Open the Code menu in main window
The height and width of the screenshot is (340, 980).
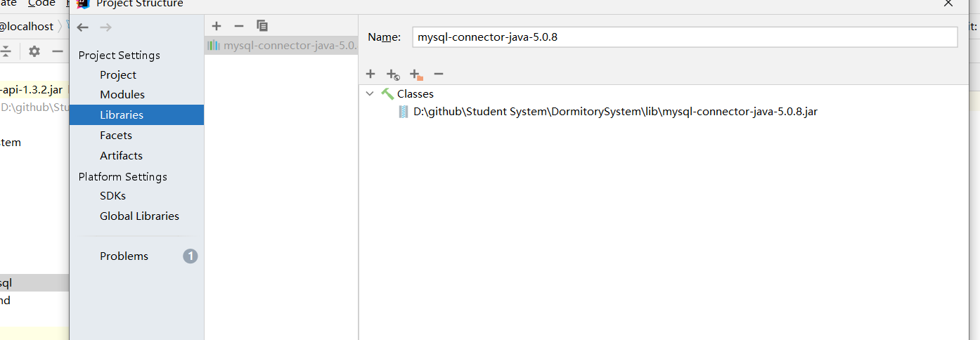41,4
